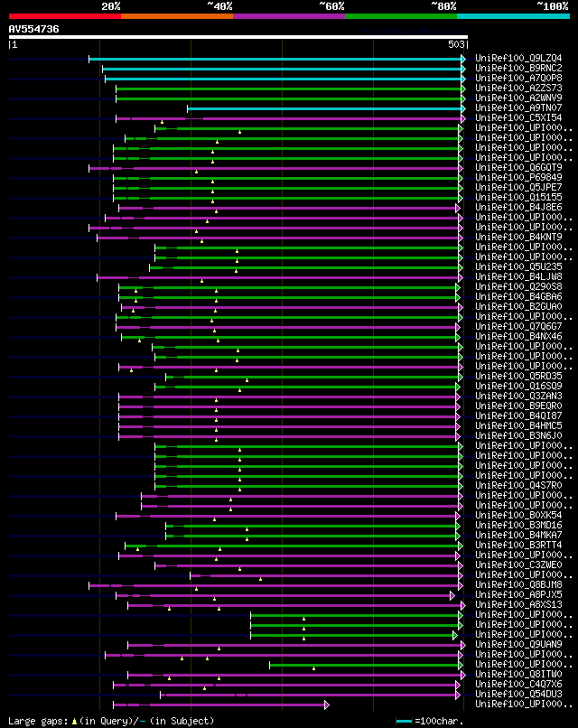Select the UniRef100_Q5U235 label
Image resolution: width=578 pixels, height=728 pixels.
pyautogui.click(x=518, y=267)
